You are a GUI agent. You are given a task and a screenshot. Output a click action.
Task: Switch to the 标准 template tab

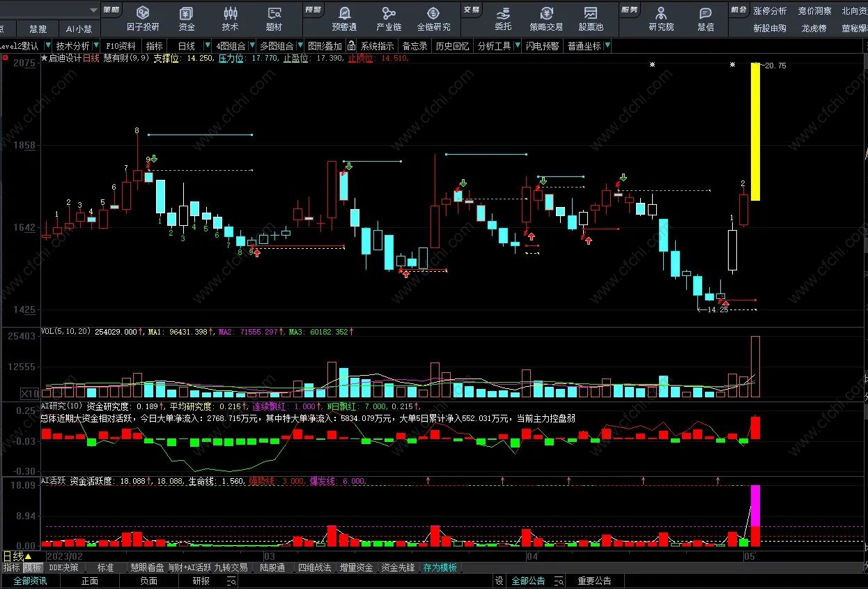pyautogui.click(x=105, y=568)
